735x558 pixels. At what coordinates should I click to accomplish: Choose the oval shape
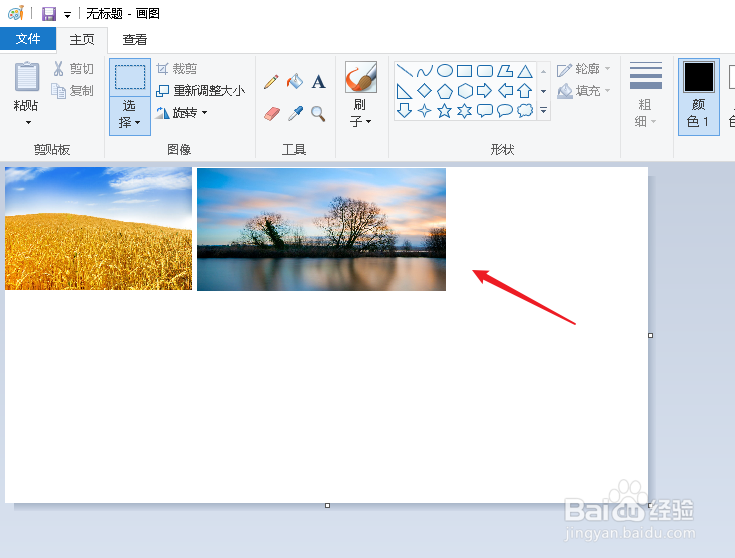coord(444,71)
